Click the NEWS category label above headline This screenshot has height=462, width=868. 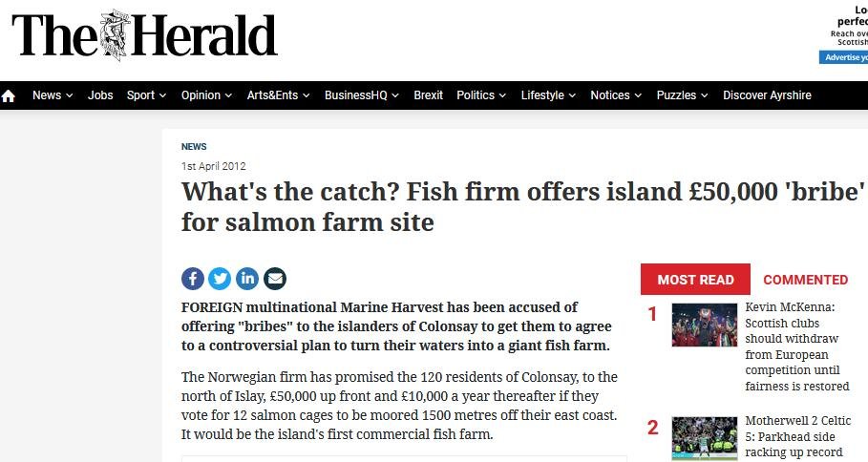[194, 147]
